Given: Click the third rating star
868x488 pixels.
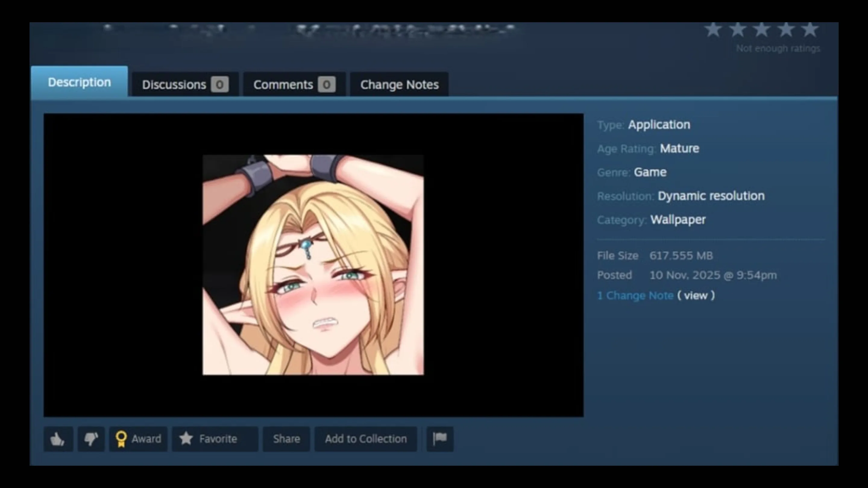Looking at the screenshot, I should pos(762,30).
